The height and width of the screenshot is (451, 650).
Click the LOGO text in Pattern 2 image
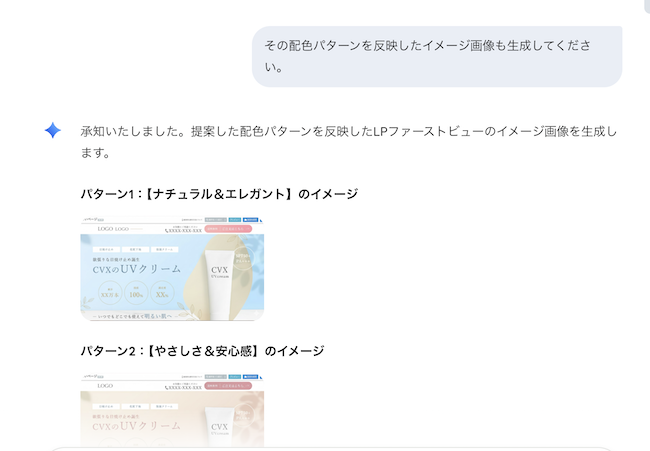coord(105,386)
